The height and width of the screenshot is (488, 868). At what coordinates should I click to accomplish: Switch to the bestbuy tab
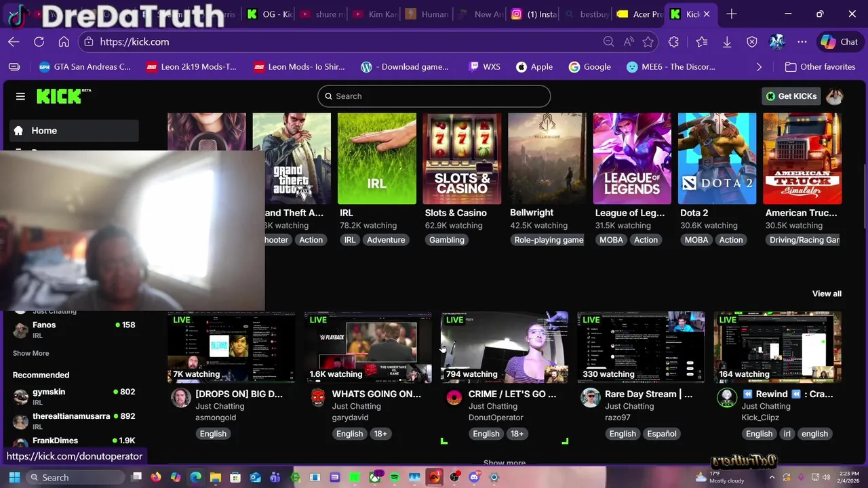coord(587,14)
